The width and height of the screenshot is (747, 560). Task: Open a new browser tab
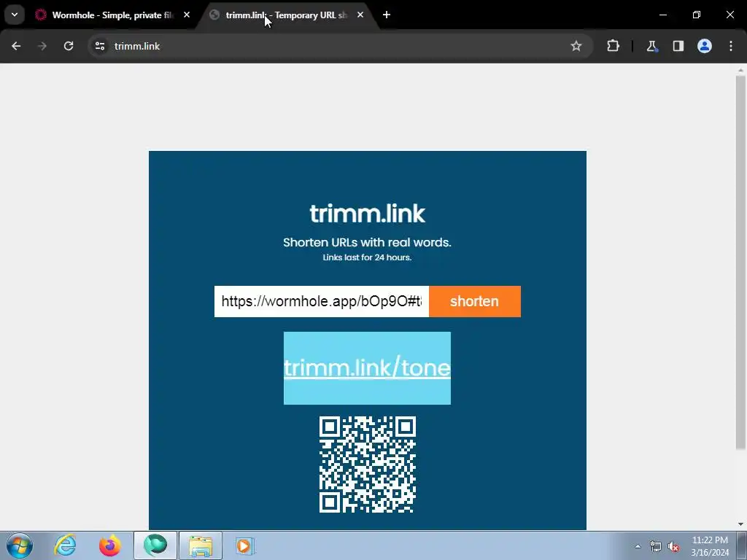pos(387,15)
